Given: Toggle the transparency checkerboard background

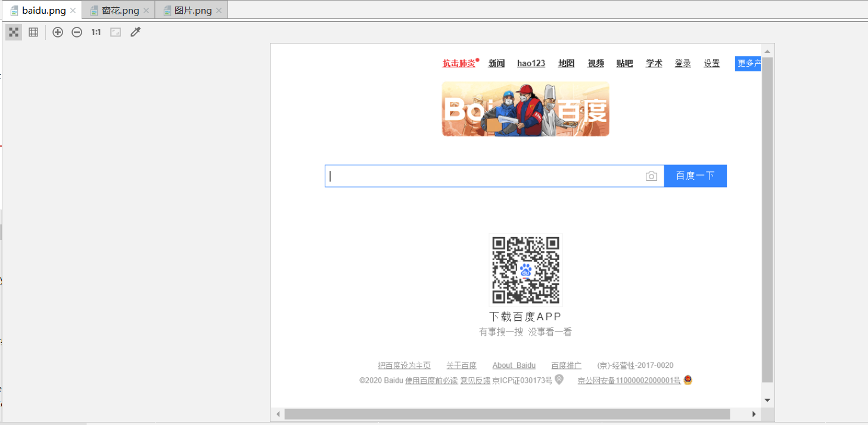Looking at the screenshot, I should pyautogui.click(x=13, y=32).
